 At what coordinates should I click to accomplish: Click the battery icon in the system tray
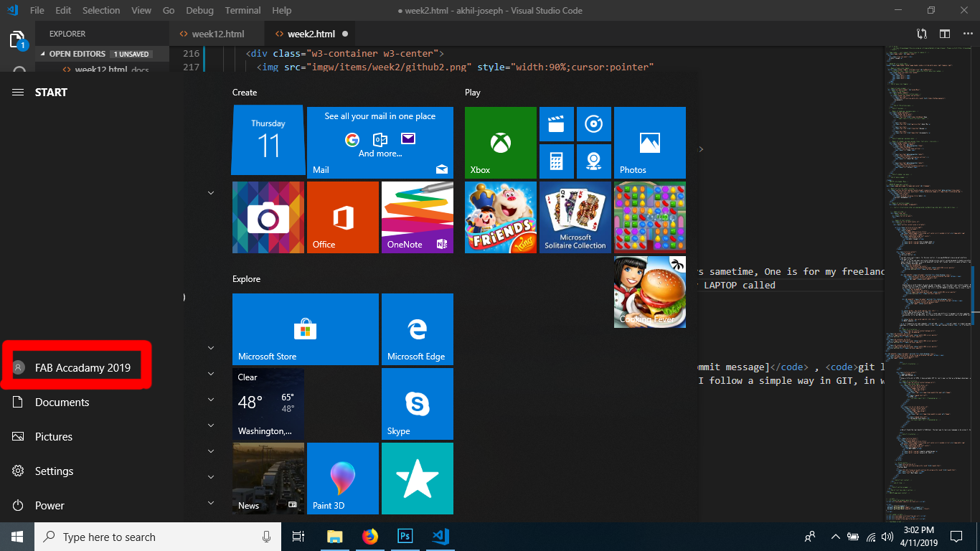point(854,537)
